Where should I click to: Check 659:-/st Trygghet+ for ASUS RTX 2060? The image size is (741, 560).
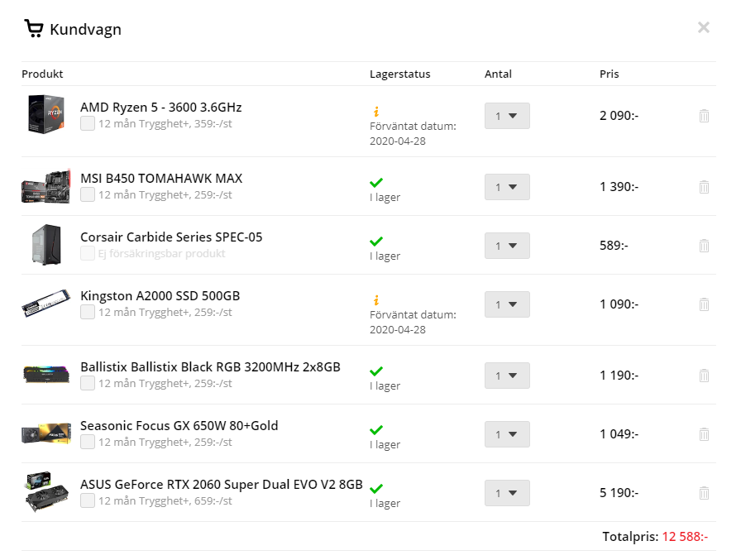coord(88,500)
